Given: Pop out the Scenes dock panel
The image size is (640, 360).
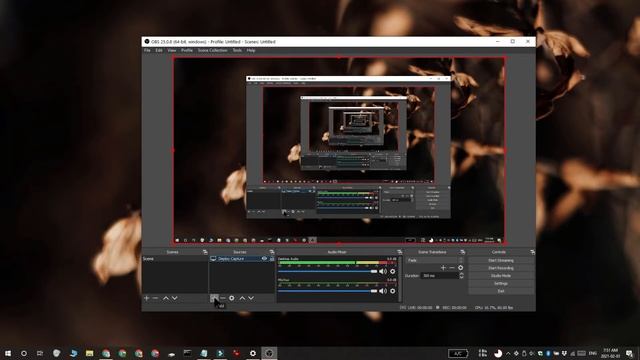Looking at the screenshot, I should point(205,252).
